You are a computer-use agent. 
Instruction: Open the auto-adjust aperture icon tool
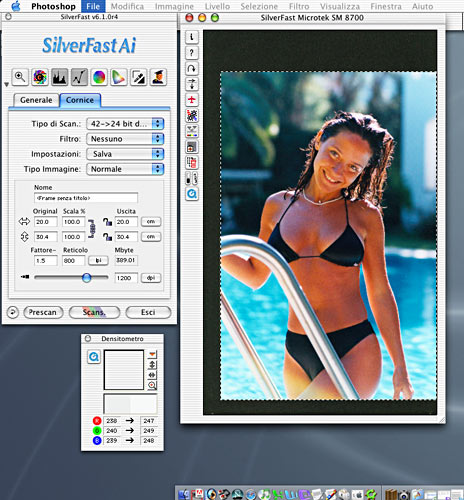[x=40, y=77]
